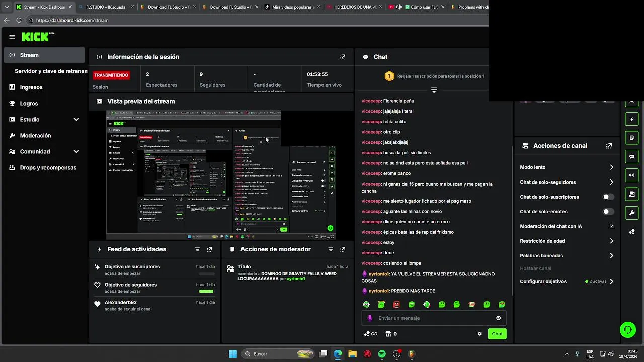Open Modo lento options chevron
The height and width of the screenshot is (362, 644).
[x=611, y=167]
